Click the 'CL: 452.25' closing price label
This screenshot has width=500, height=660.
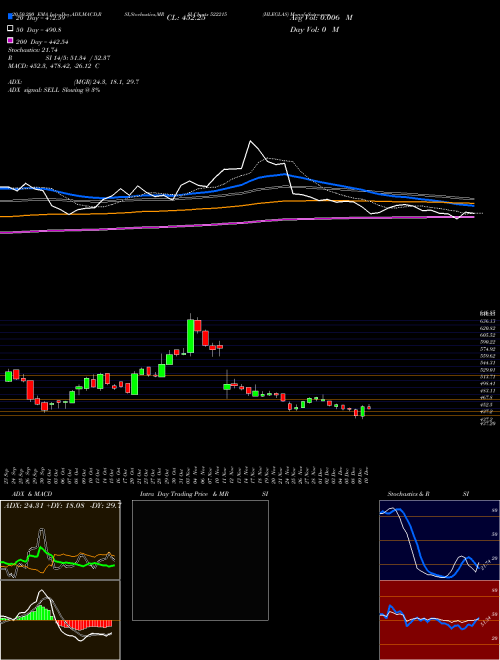click(186, 18)
